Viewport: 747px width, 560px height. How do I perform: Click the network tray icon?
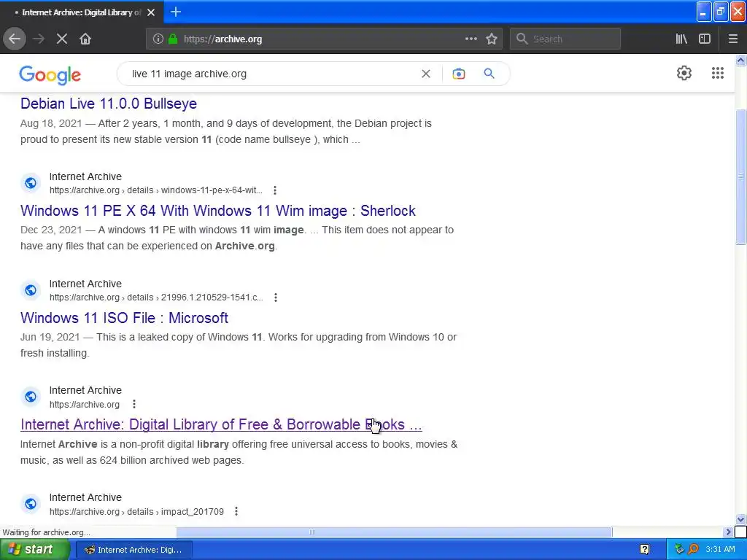pyautogui.click(x=679, y=550)
